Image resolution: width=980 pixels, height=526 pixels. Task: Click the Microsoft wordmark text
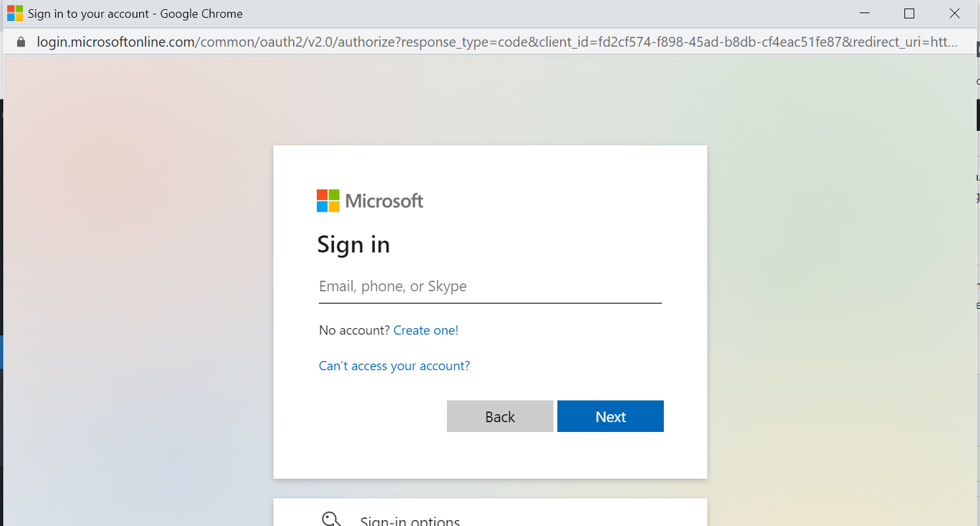[x=385, y=201]
